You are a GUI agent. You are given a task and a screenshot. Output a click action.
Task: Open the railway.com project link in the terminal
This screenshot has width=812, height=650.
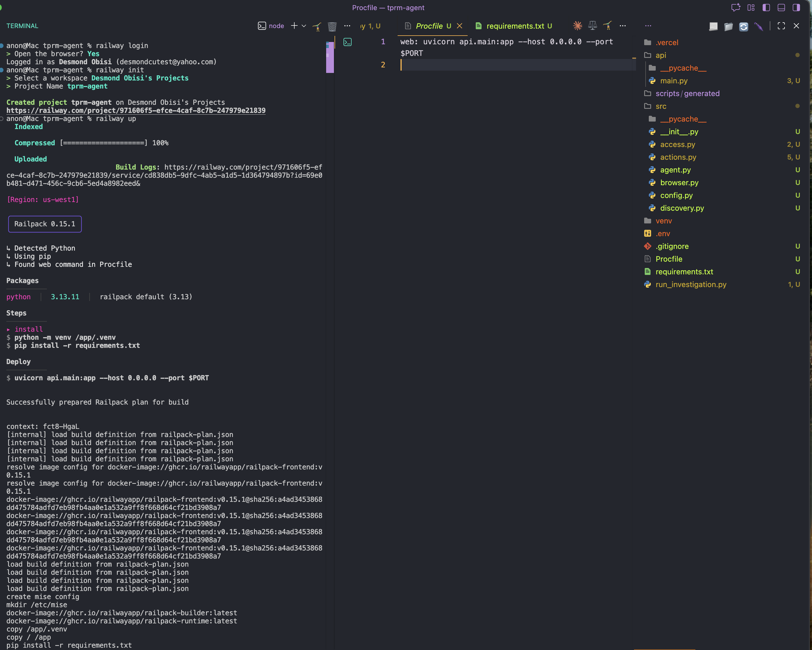tap(136, 110)
